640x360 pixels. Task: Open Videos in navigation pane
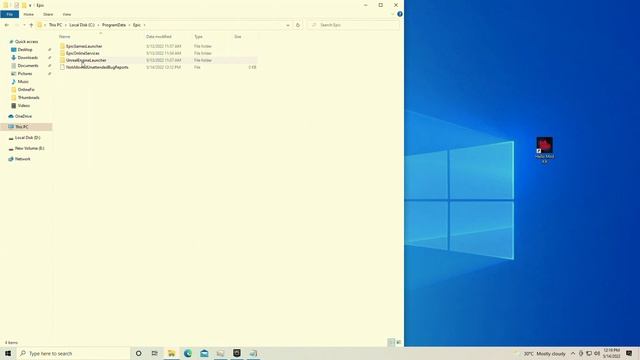[24, 106]
